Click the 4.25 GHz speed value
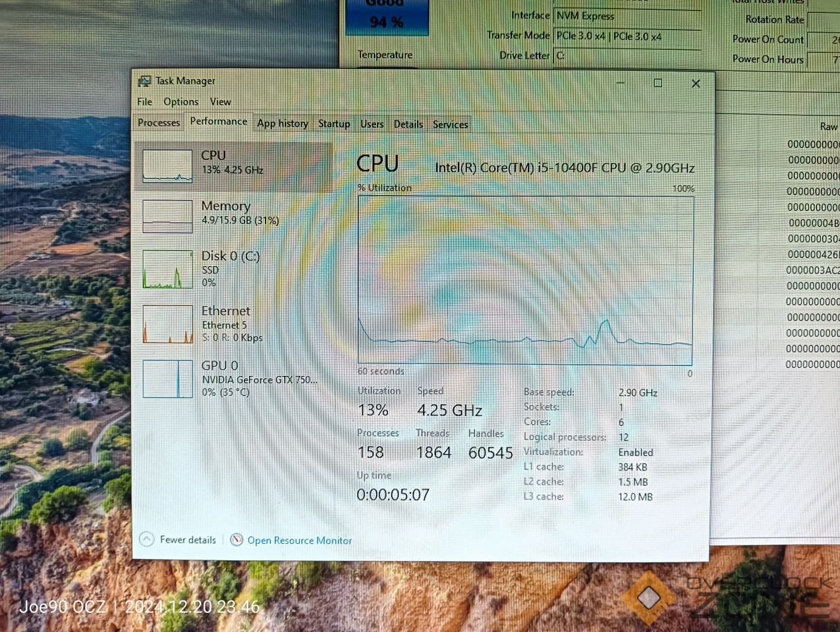The width and height of the screenshot is (840, 632). tap(450, 410)
